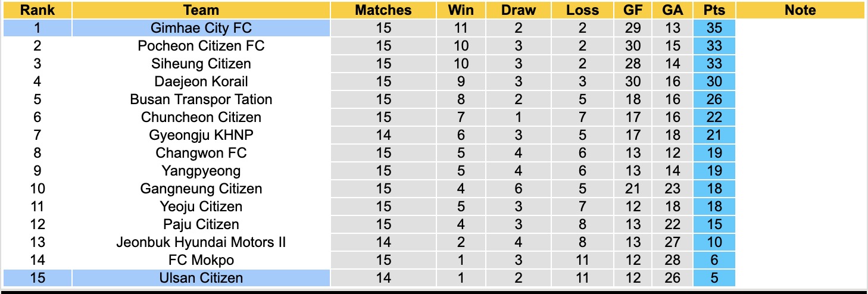Click the Loss column header
Image resolution: width=868 pixels, height=294 pixels.
coord(582,10)
